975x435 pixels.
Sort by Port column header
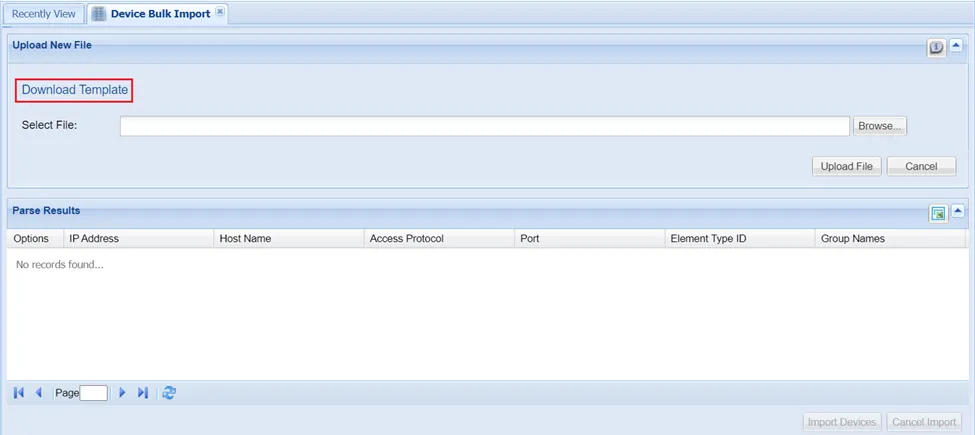click(589, 239)
